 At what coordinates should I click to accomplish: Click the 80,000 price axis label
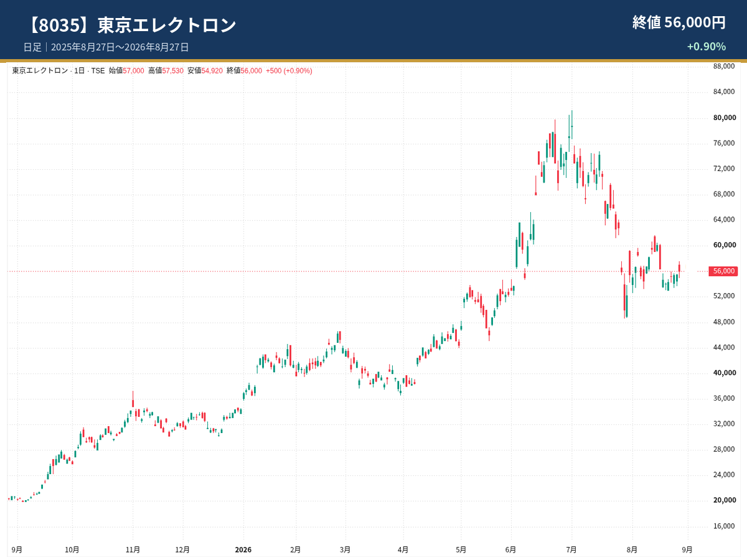pyautogui.click(x=724, y=118)
